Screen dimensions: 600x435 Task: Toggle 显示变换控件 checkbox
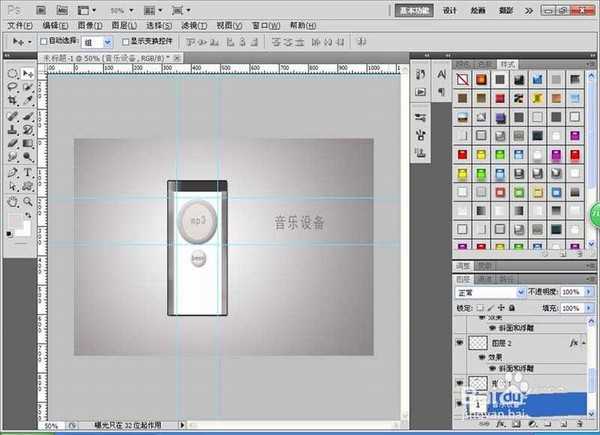pyautogui.click(x=125, y=41)
